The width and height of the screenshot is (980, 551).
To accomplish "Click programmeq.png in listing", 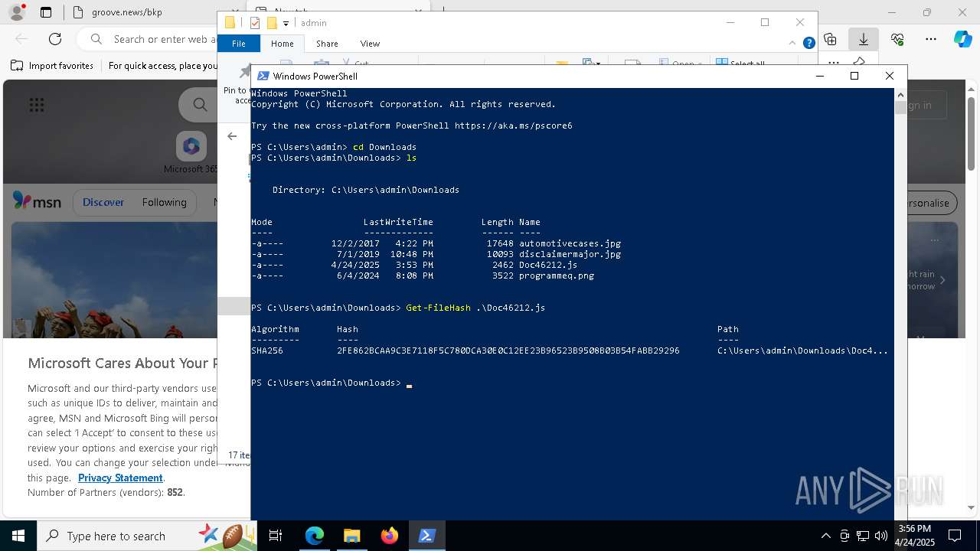I will click(557, 275).
